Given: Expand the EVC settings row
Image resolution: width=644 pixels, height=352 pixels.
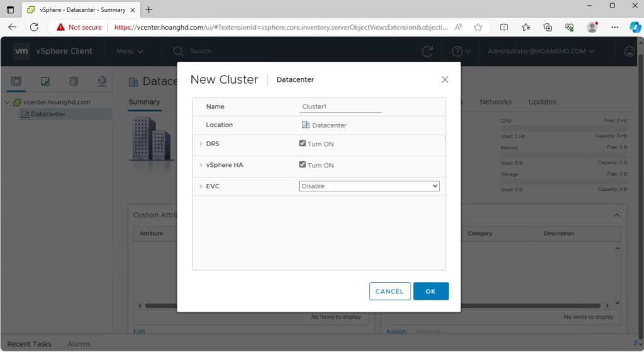Looking at the screenshot, I should [201, 186].
